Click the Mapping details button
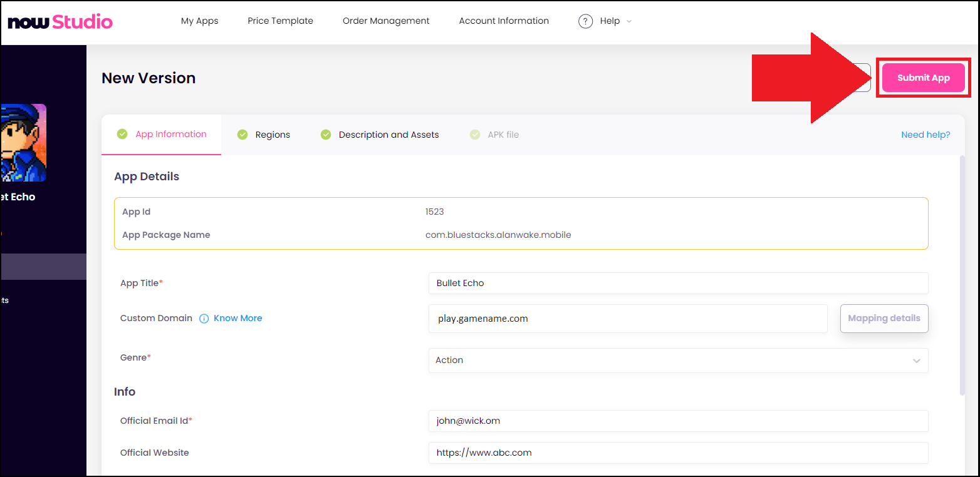The height and width of the screenshot is (477, 980). point(884,319)
